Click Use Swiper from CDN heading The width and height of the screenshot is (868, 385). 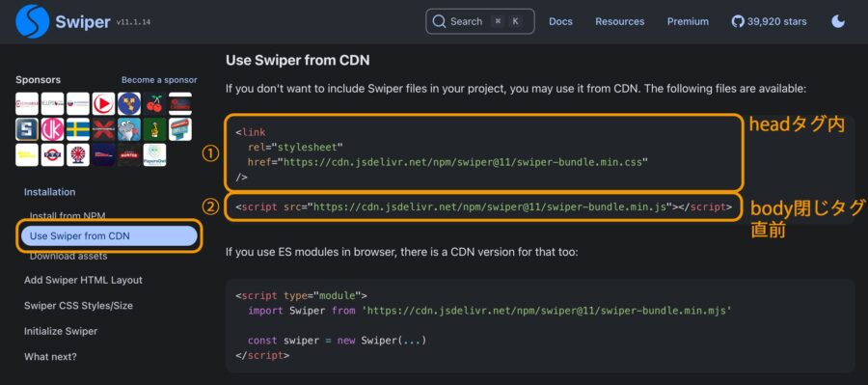coord(297,60)
